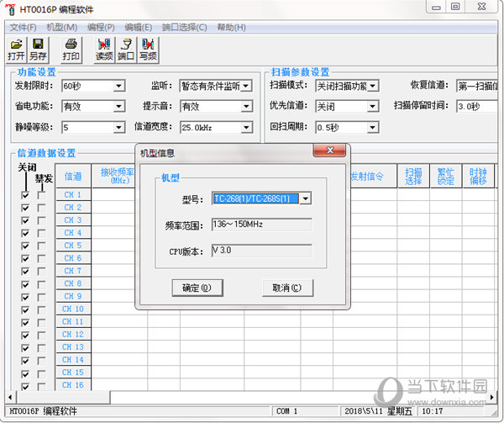Select the CH 2 row header

73,208
